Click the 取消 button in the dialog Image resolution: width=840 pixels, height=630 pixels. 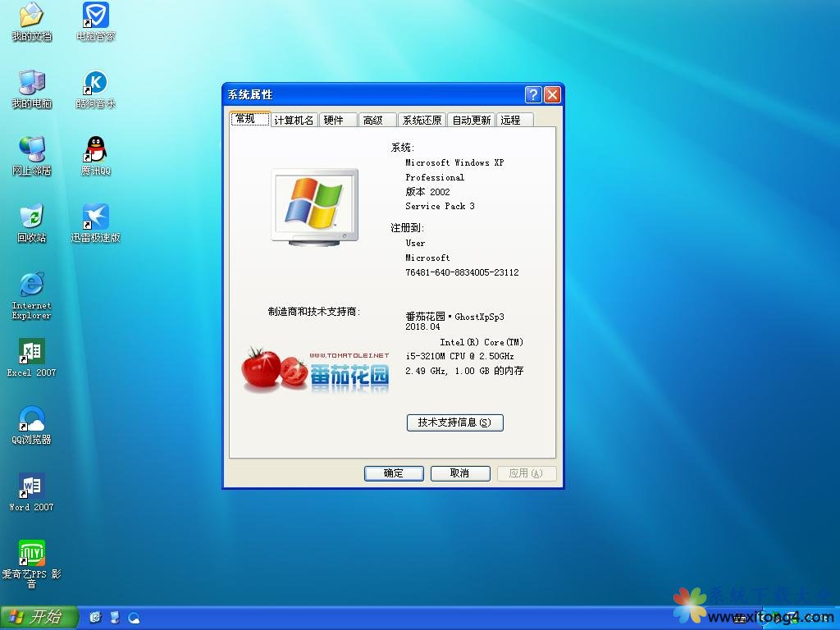pos(459,473)
